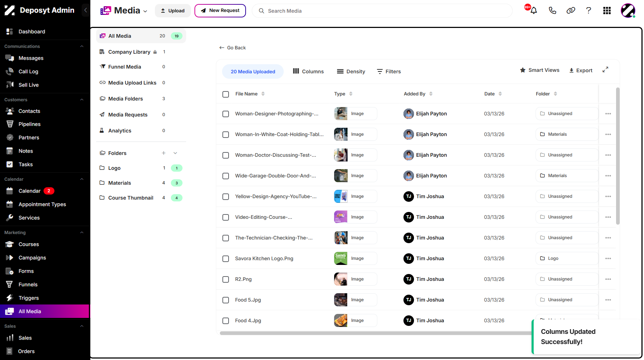Image resolution: width=644 pixels, height=360 pixels.
Task: Select the Food 5.Jpg checkbox
Action: (226, 300)
